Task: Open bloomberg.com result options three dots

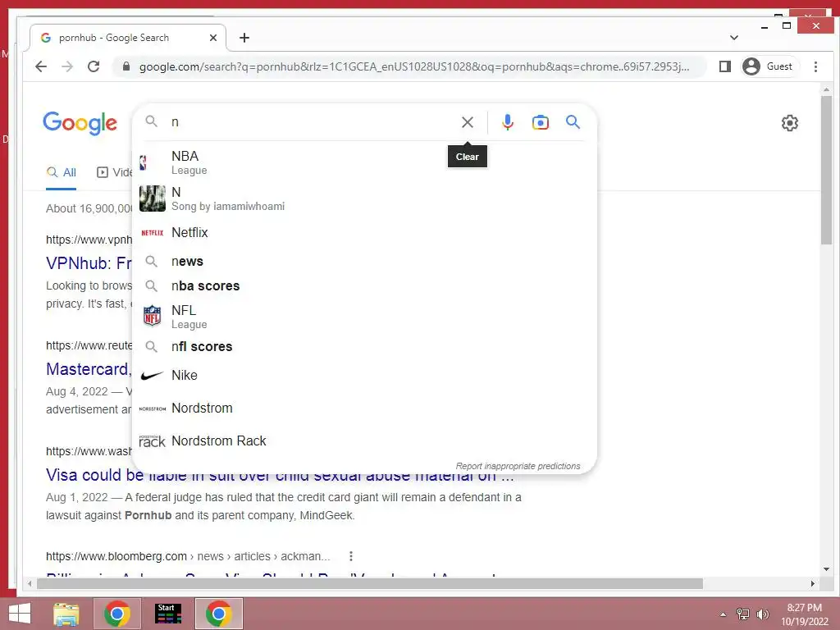Action: (351, 556)
